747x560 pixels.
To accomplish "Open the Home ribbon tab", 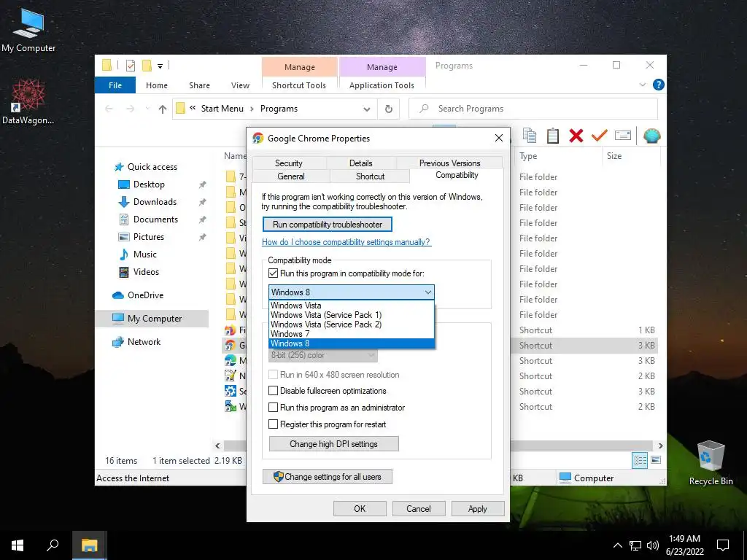I will coord(157,85).
